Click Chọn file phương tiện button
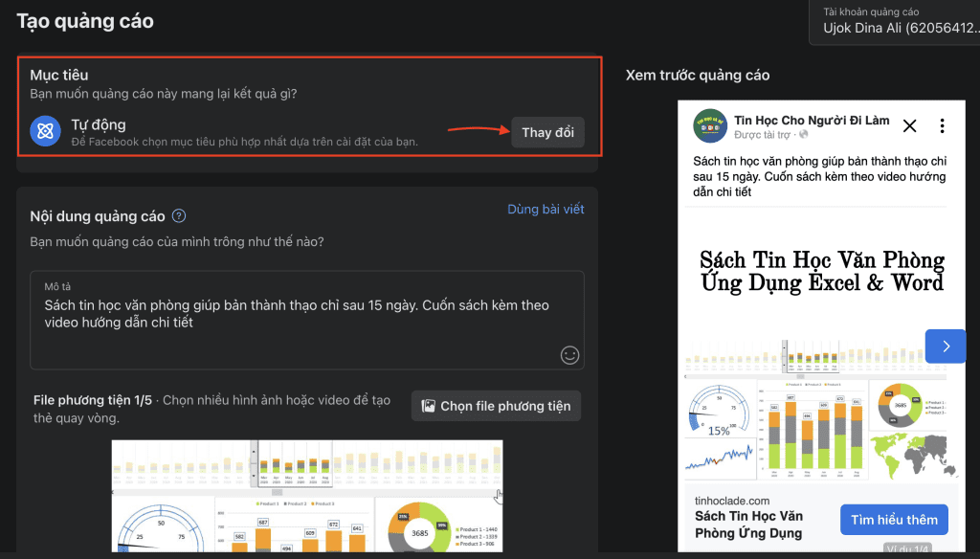 click(496, 406)
